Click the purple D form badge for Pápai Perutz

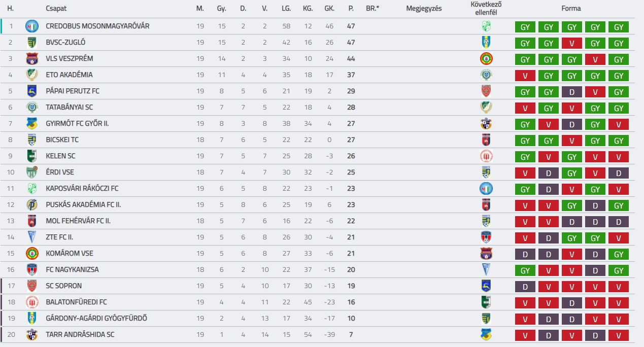pos(572,92)
